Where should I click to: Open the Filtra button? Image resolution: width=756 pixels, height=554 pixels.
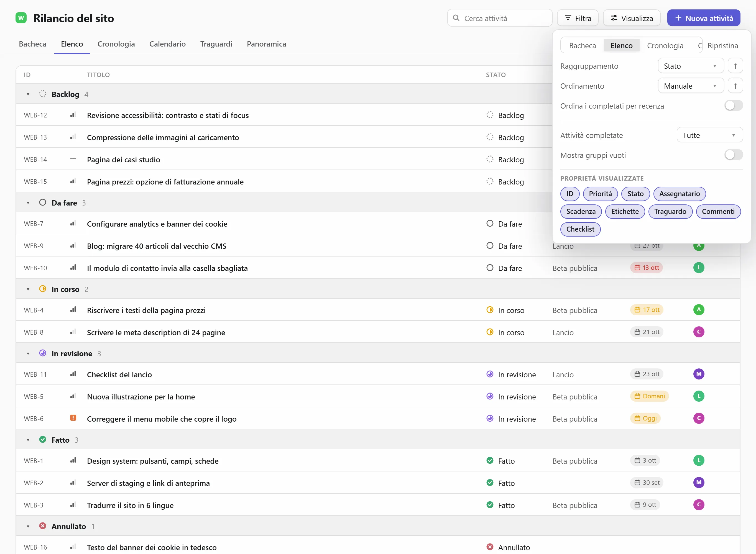click(x=578, y=18)
